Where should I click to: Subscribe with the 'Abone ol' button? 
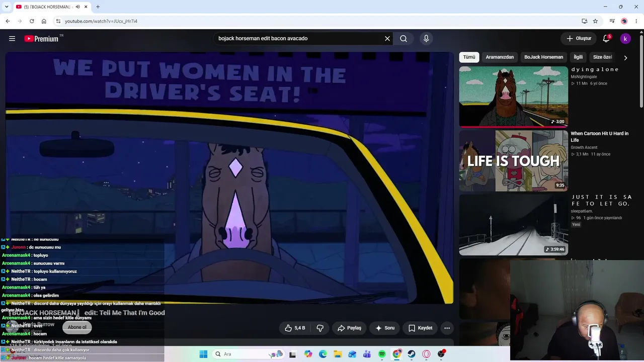77,327
